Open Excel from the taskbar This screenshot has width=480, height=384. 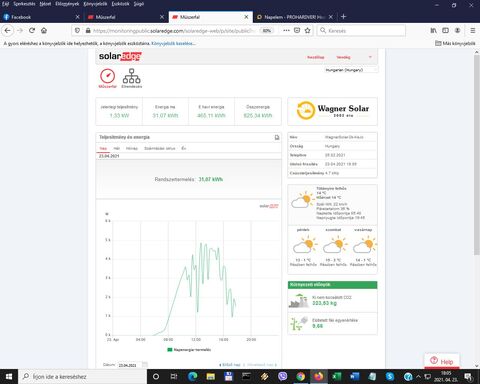click(337, 377)
